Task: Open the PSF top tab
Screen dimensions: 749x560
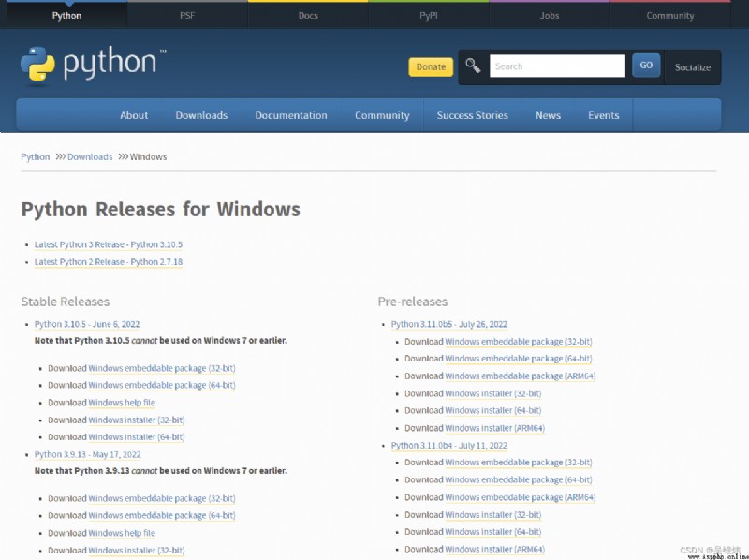Action: 187,15
